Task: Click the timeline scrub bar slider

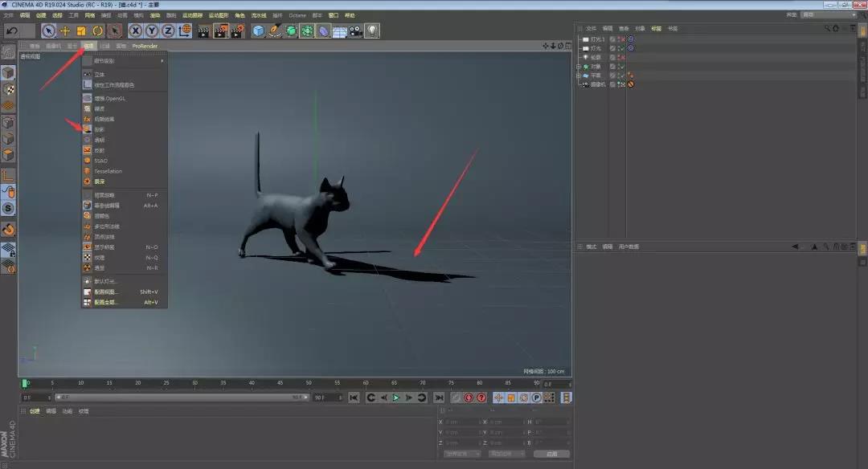Action: tap(181, 398)
